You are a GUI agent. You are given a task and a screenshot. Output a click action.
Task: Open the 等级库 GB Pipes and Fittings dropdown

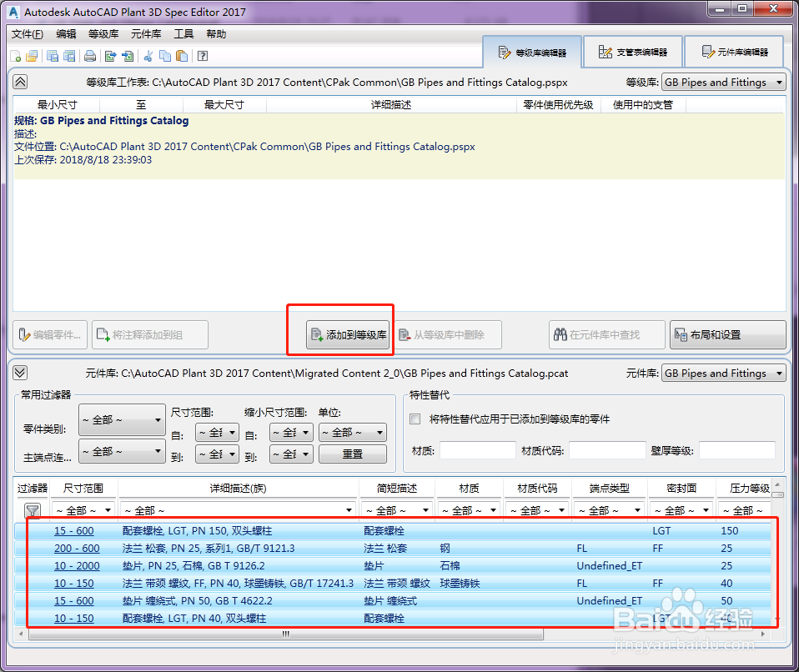pos(724,82)
